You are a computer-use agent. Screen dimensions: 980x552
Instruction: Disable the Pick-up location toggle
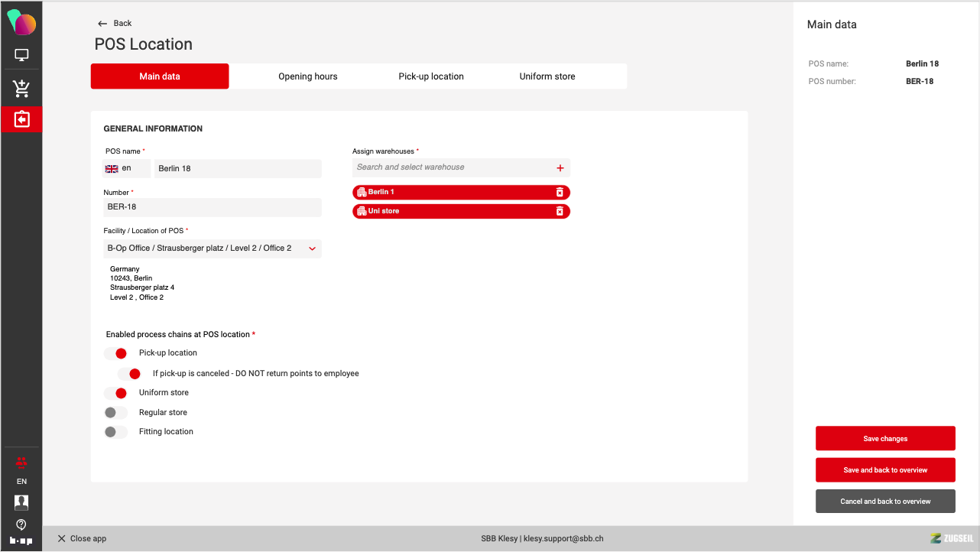(x=116, y=353)
